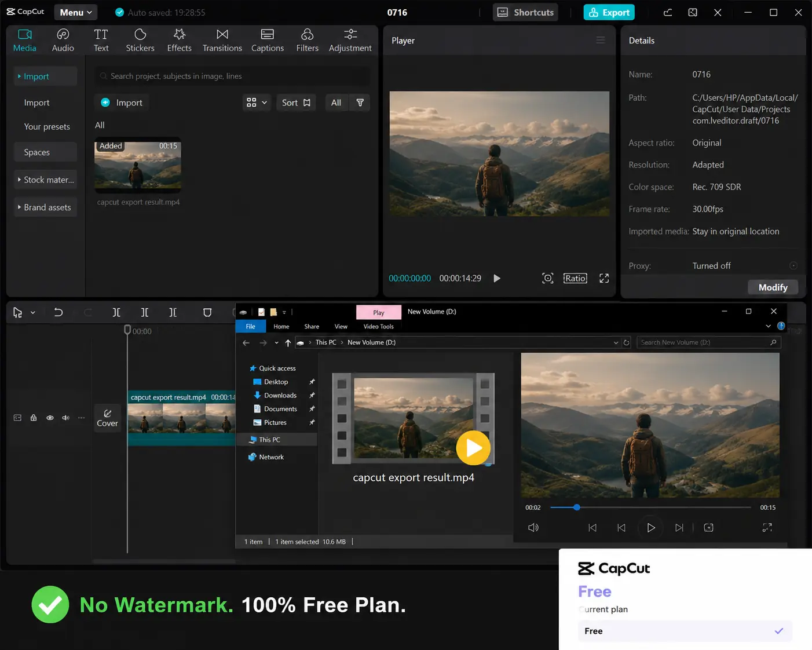This screenshot has width=812, height=650.
Task: Toggle track visibility eye icon
Action: [50, 418]
